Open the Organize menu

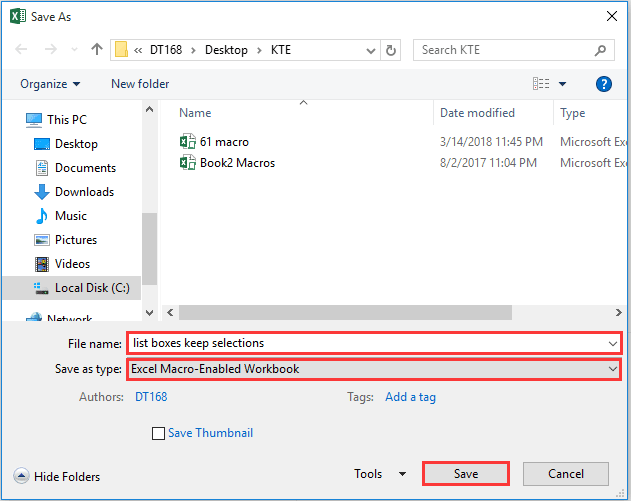[50, 84]
